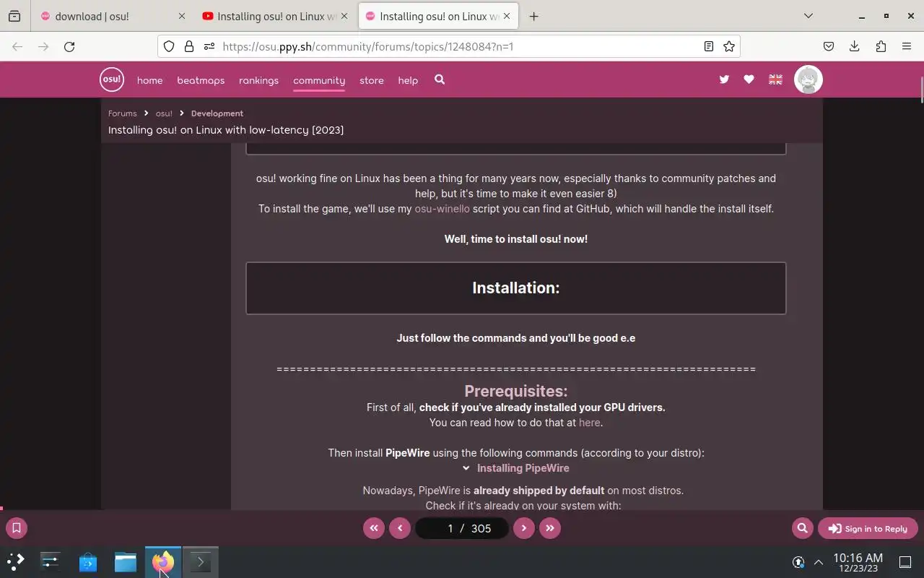This screenshot has height=578, width=924.
Task: Open Dolphin file manager in taskbar
Action: pos(125,561)
